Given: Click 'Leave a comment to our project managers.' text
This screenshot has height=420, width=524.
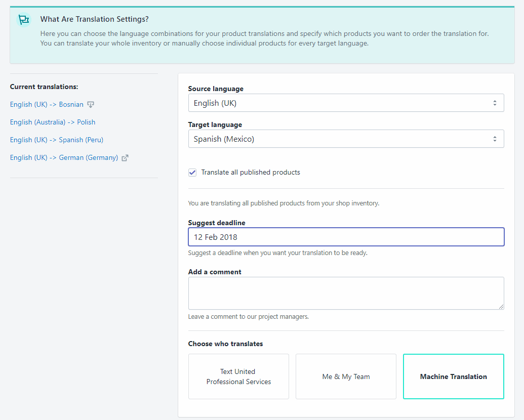Looking at the screenshot, I should click(x=248, y=316).
